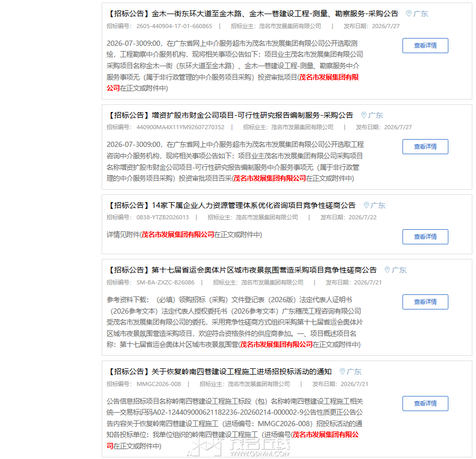This screenshot has height=459, width=476.
Task: Click red highlighted company name in 岭南四巷 summary
Action: click(325, 435)
